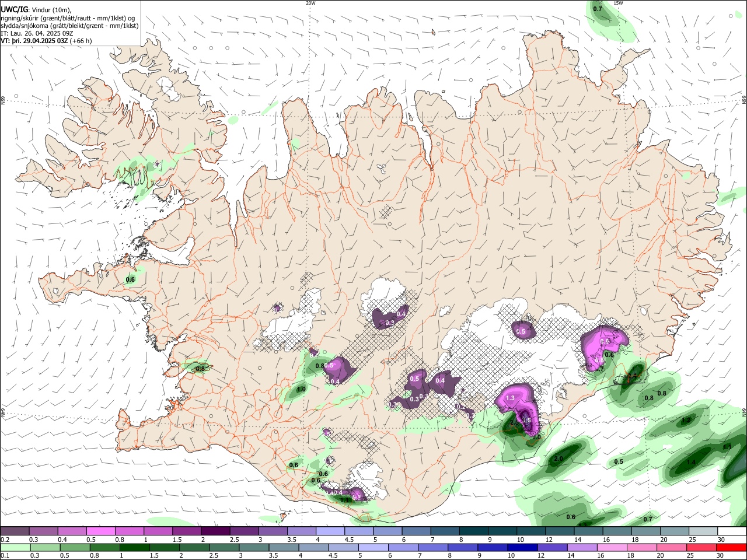Click the rain legend swatch labeled 1.5
The width and height of the screenshot is (747, 560).
click(165, 548)
